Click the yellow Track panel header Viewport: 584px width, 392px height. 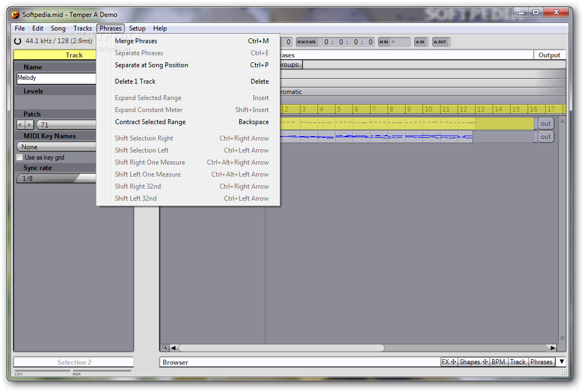tap(55, 55)
